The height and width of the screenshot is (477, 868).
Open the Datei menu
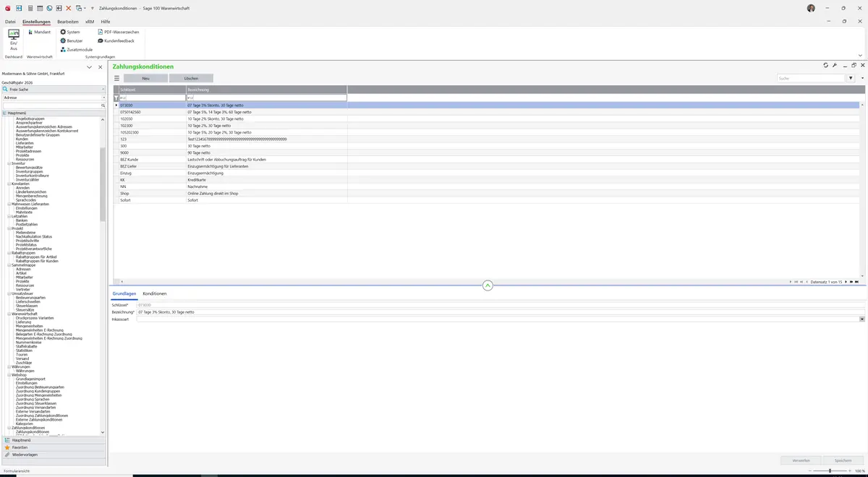[x=10, y=22]
